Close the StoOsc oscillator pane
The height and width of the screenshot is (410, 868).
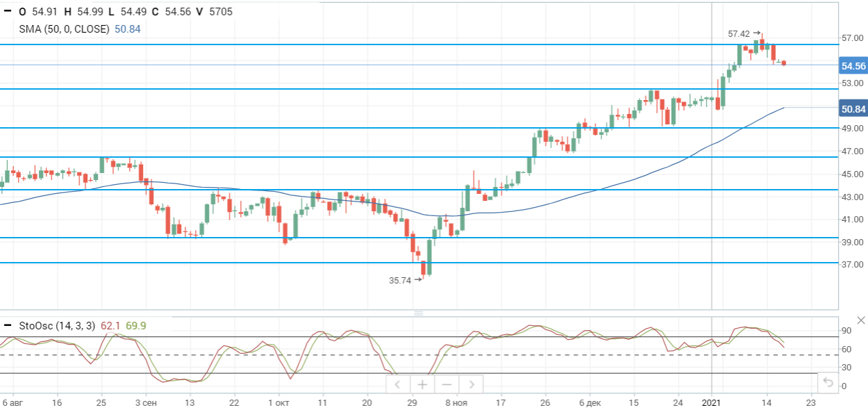860,320
